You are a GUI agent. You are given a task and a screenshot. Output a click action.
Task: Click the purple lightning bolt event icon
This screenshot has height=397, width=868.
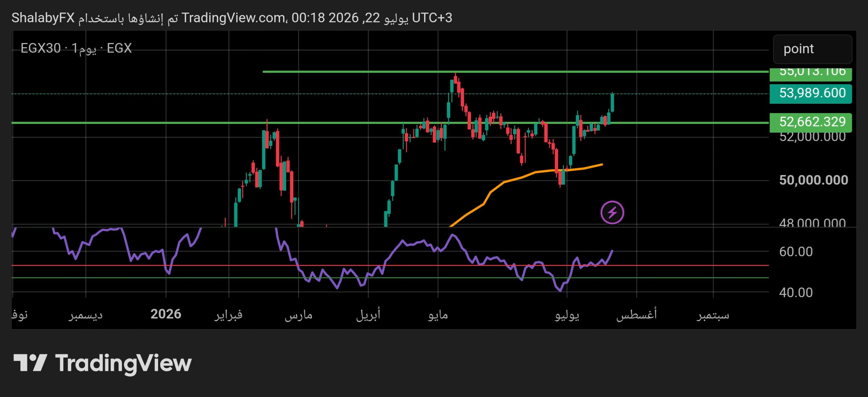612,213
